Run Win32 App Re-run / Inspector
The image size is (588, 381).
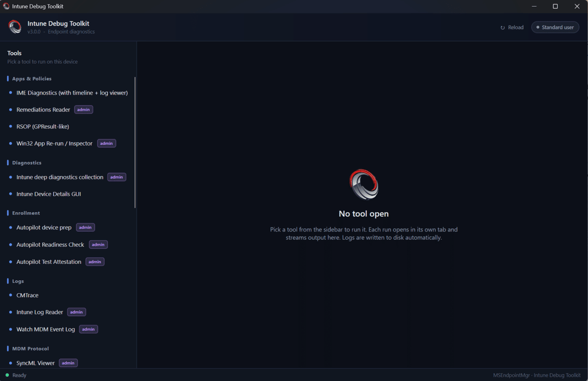(x=54, y=143)
